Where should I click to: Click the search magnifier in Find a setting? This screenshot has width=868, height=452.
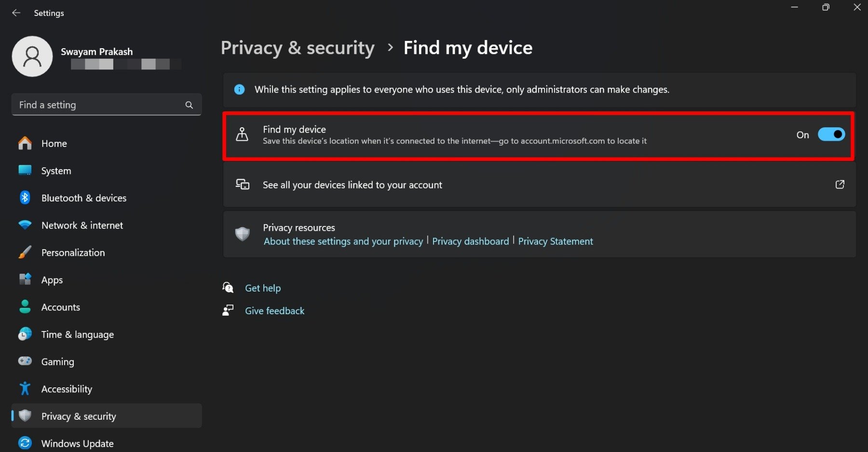click(x=189, y=105)
